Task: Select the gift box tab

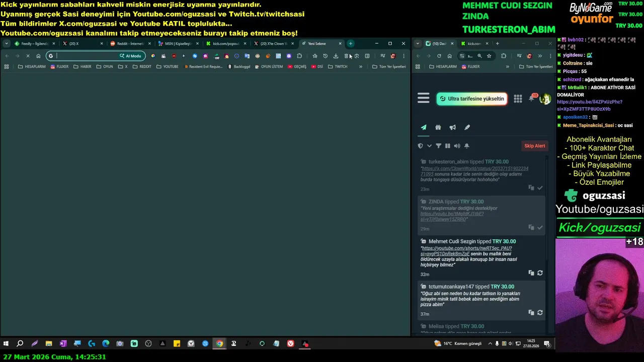Action: tap(438, 127)
